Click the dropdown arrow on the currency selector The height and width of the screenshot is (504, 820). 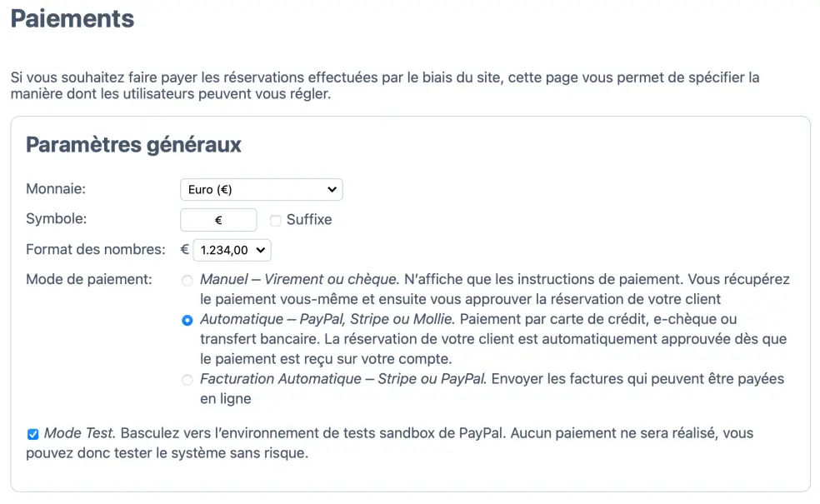coord(330,189)
